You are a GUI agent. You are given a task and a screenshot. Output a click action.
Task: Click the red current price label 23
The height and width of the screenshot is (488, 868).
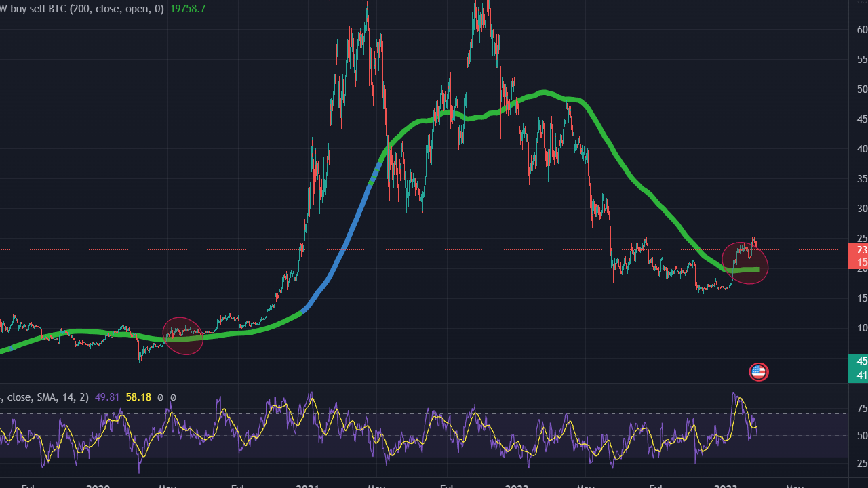tap(862, 249)
